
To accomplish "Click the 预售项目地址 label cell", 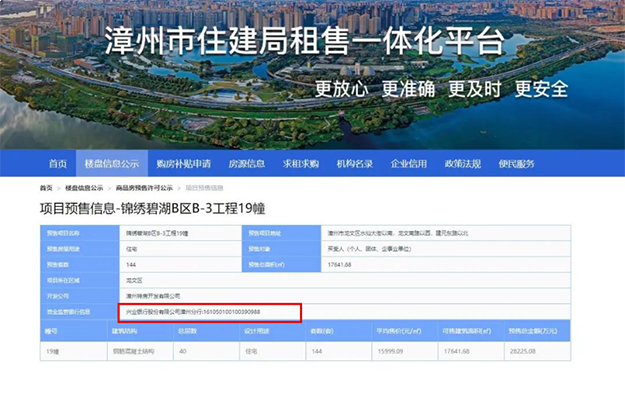I will coord(281,233).
